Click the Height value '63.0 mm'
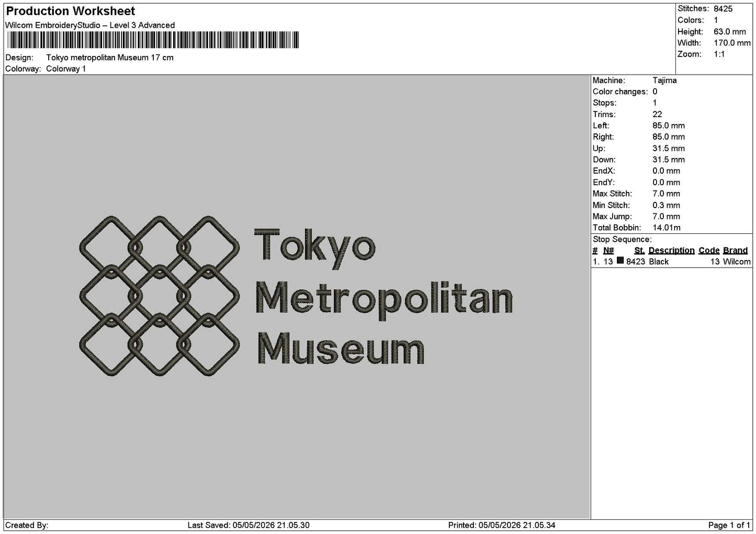 click(x=730, y=32)
